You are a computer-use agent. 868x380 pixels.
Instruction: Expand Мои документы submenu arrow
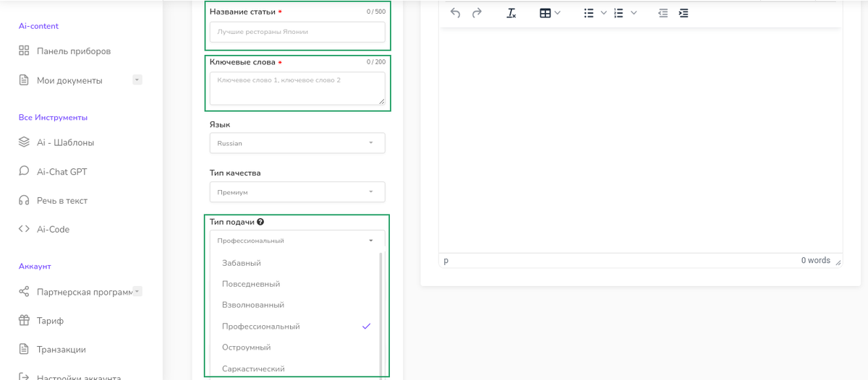137,79
